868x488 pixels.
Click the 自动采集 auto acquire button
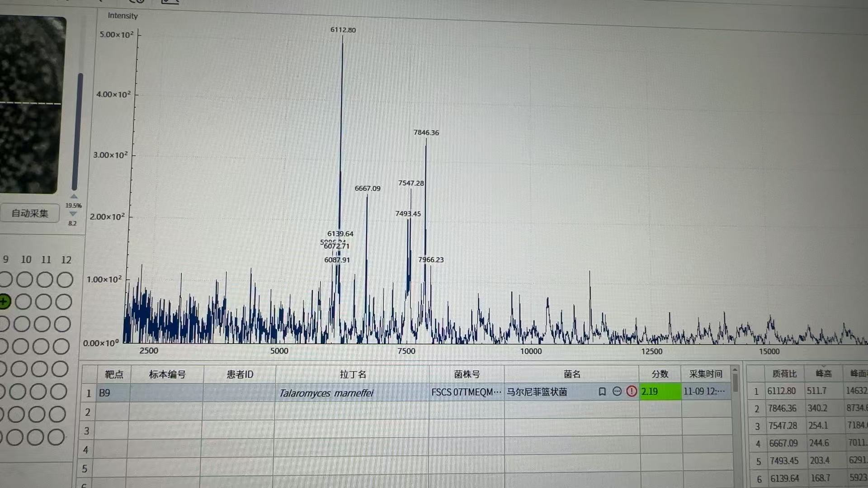pyautogui.click(x=30, y=213)
